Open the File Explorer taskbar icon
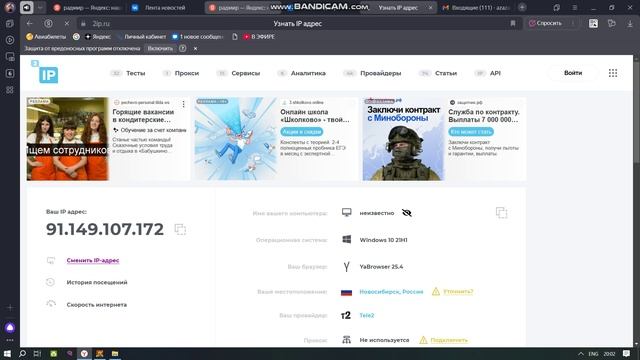The height and width of the screenshot is (360, 640). tap(115, 353)
